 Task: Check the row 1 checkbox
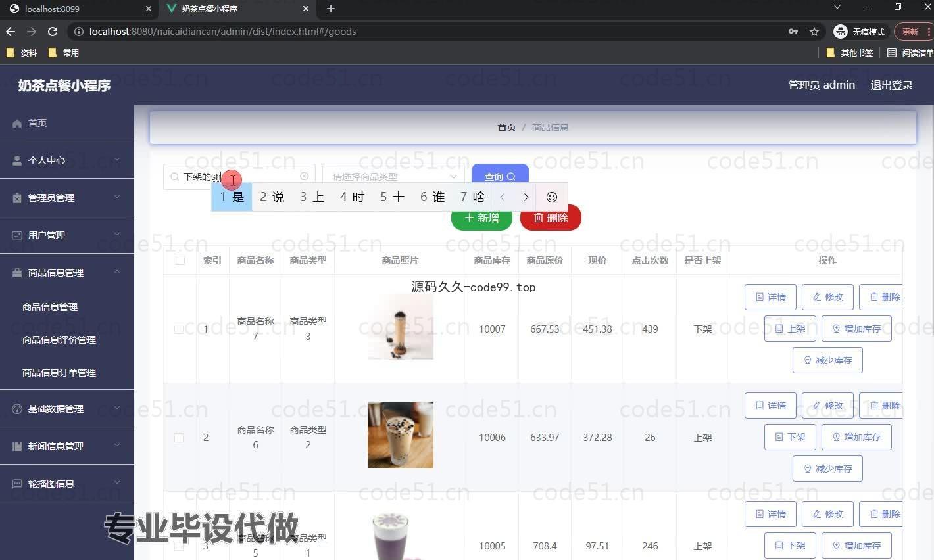[x=179, y=329]
